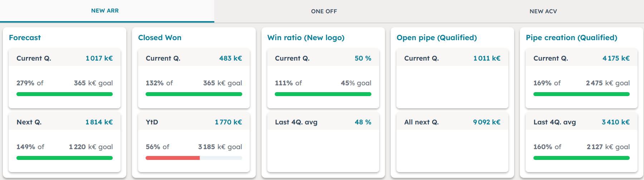644x180 pixels.
Task: Click the Pipe creation (Qualified) heading
Action: tap(571, 38)
